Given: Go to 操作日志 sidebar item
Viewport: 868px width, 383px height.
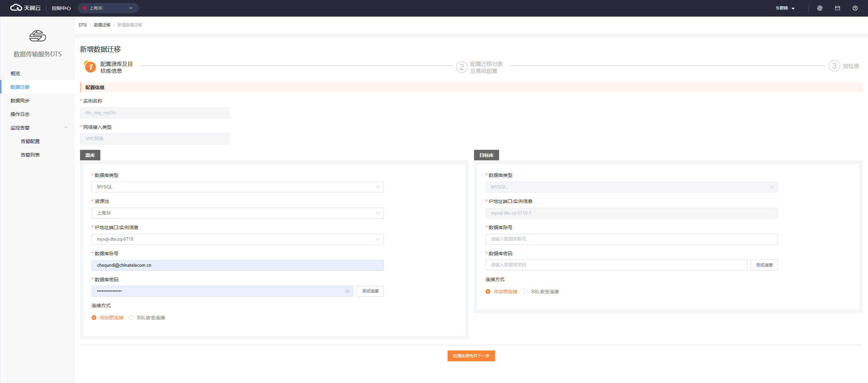Looking at the screenshot, I should (x=20, y=114).
